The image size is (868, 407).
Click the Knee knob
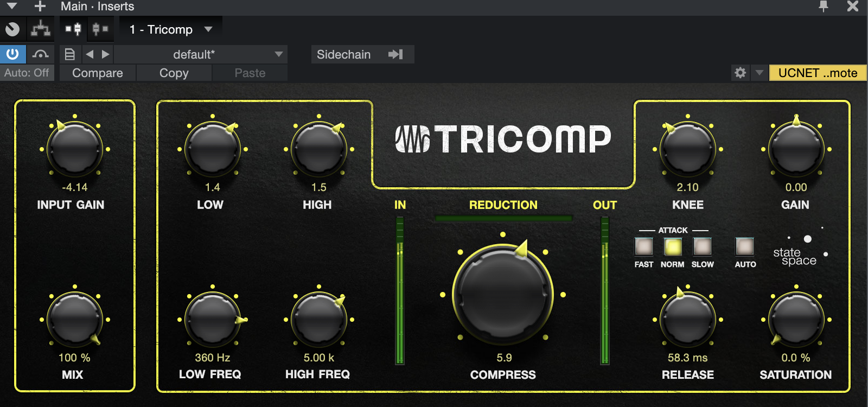point(688,149)
